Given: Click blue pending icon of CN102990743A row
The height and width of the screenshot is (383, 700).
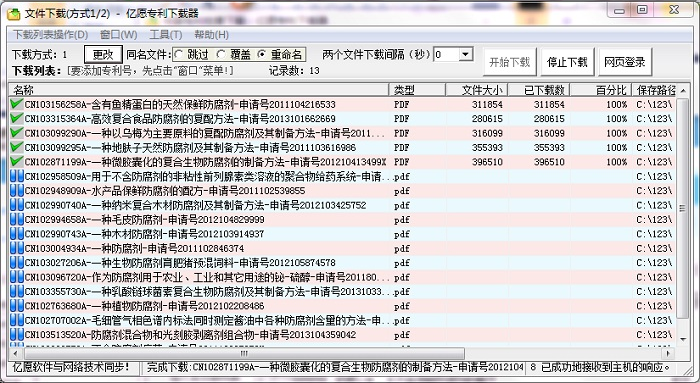Looking at the screenshot, I should (17, 233).
